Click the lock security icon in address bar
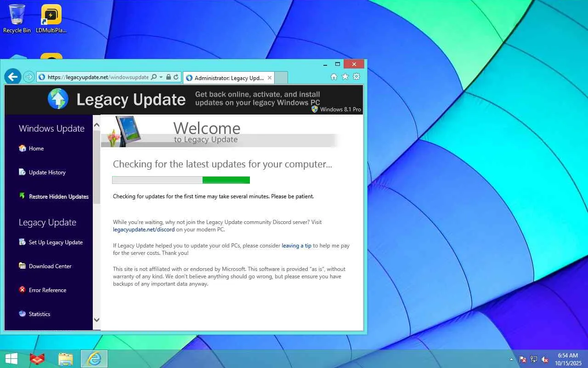Image resolution: width=588 pixels, height=368 pixels. point(169,77)
